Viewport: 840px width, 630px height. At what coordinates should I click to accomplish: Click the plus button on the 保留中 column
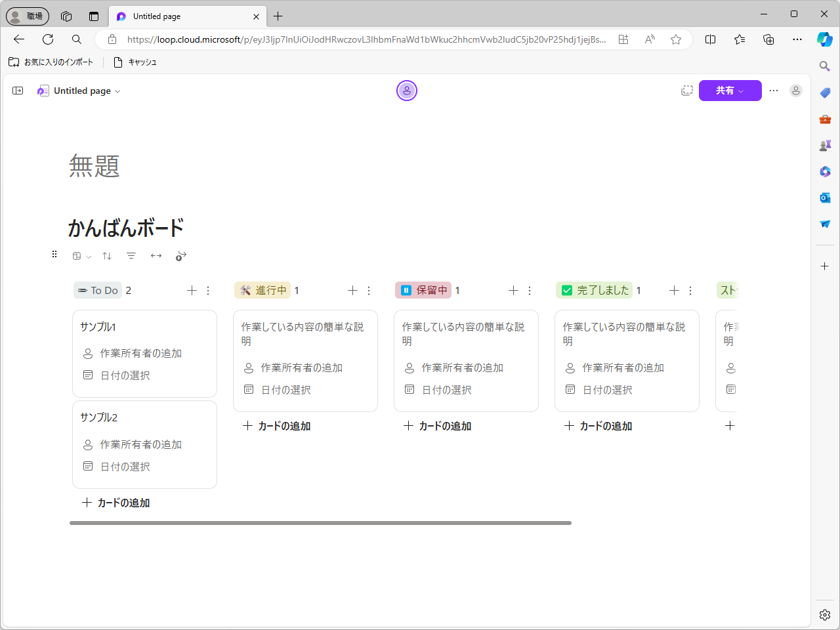[513, 290]
